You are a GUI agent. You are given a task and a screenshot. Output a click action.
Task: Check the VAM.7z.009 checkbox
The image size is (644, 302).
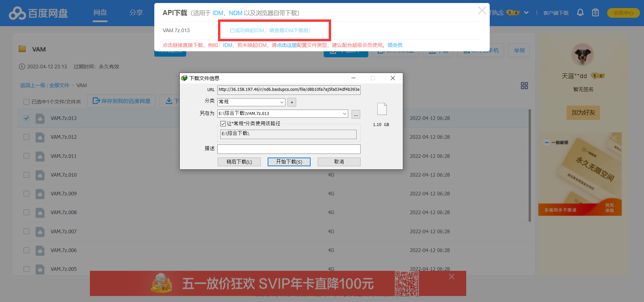[26, 194]
